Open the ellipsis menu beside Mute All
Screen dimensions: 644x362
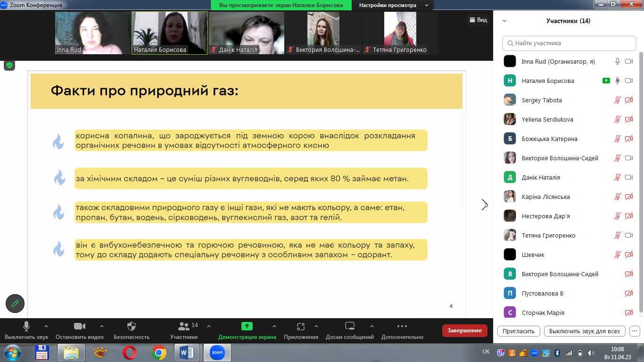pyautogui.click(x=635, y=331)
